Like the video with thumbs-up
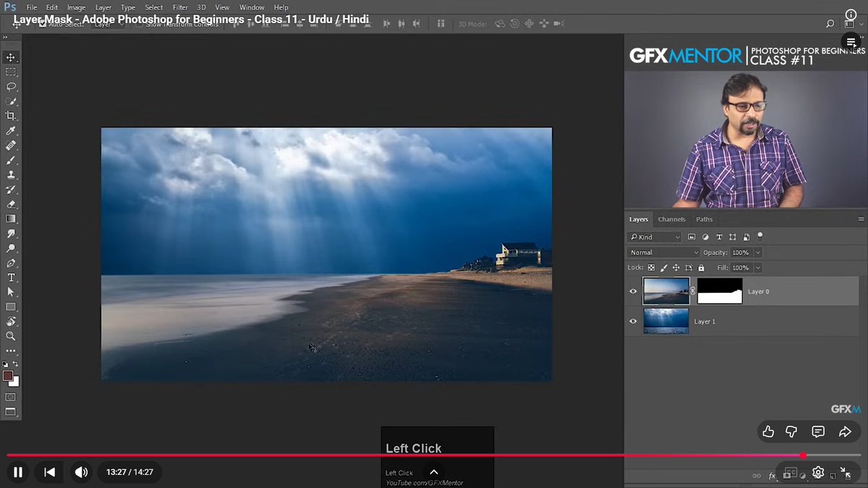The width and height of the screenshot is (868, 488). 768,432
